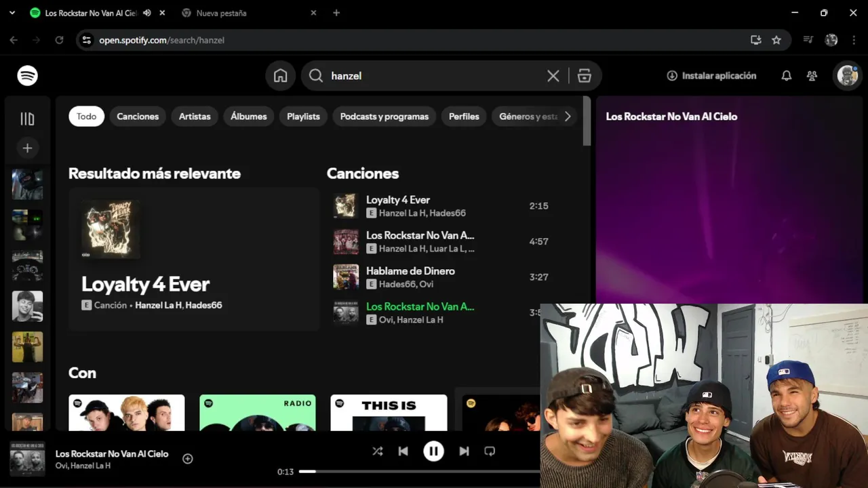Viewport: 868px width, 488px height.
Task: Go to Spotify Home via house icon
Action: (x=281, y=76)
